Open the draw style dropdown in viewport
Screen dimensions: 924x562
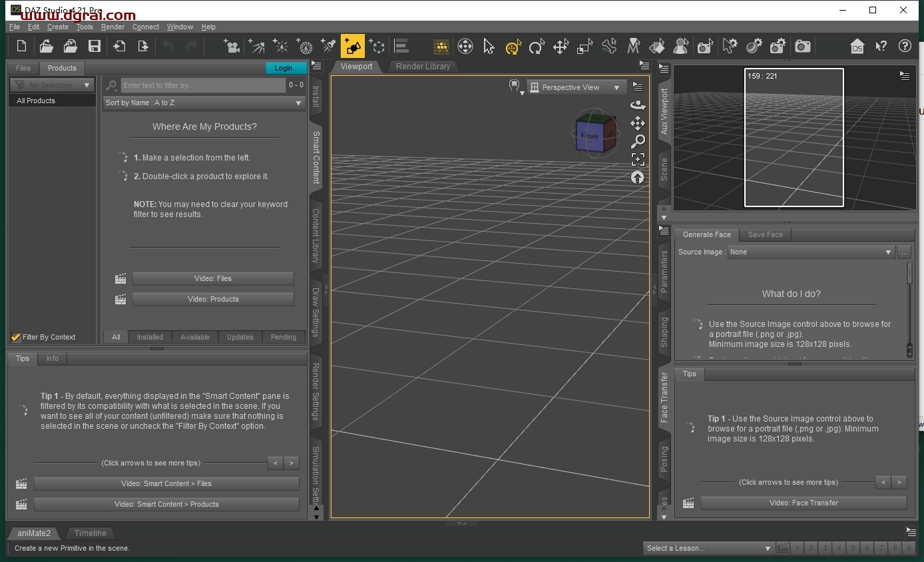click(x=516, y=87)
